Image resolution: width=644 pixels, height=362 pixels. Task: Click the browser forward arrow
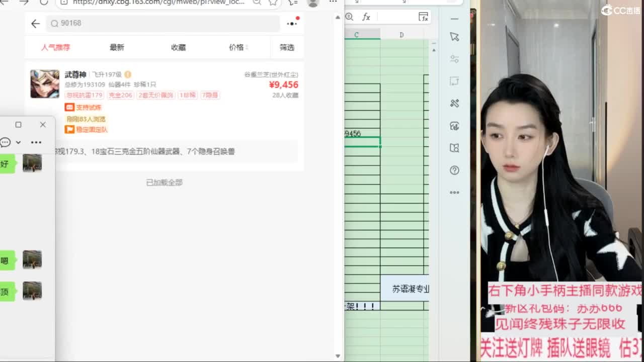tap(24, 2)
